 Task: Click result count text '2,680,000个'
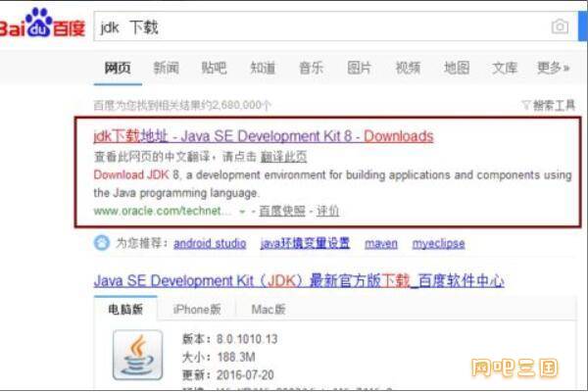coord(241,105)
